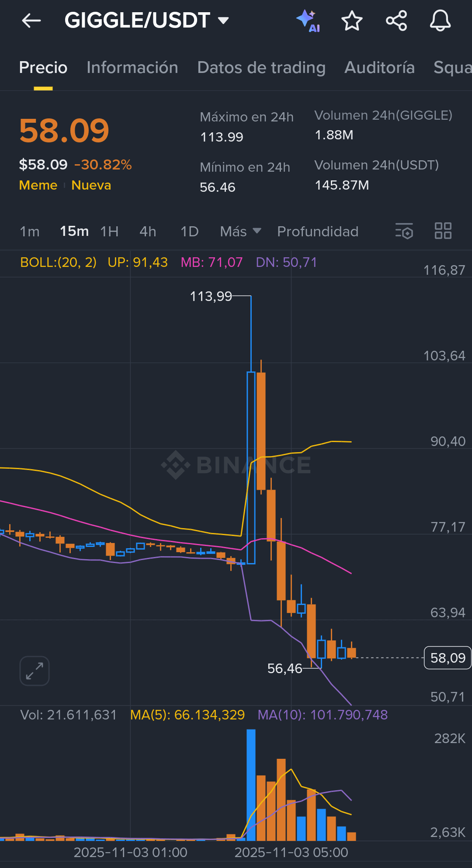472x868 pixels.
Task: Select the 1D timeframe
Action: click(x=190, y=231)
